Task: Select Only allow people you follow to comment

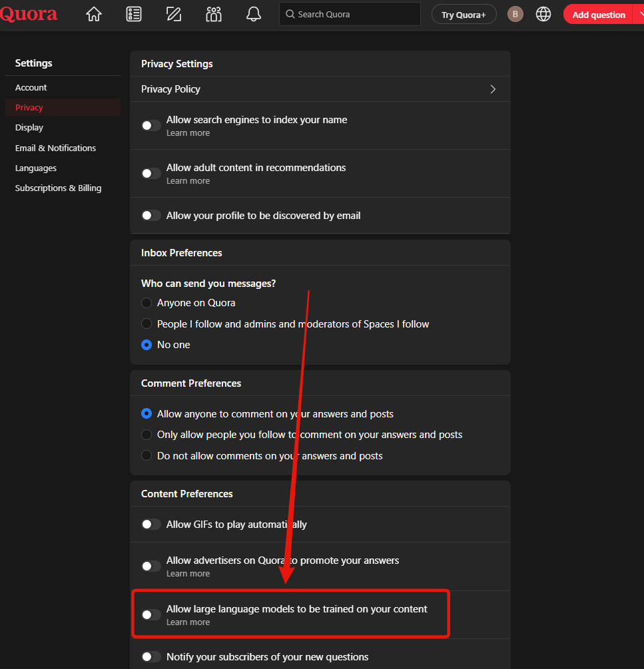Action: (147, 435)
